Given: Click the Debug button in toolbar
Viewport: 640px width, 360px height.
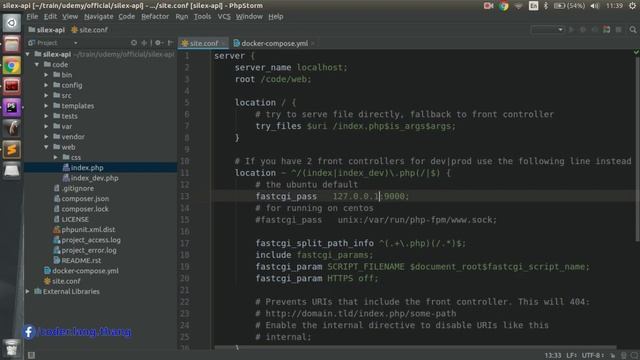Looking at the screenshot, I should click(x=583, y=30).
